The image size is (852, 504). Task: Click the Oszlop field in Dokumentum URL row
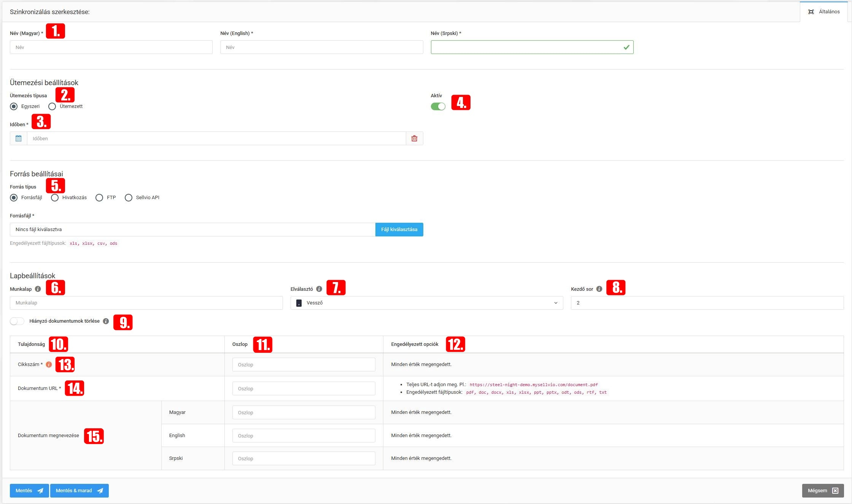[304, 388]
